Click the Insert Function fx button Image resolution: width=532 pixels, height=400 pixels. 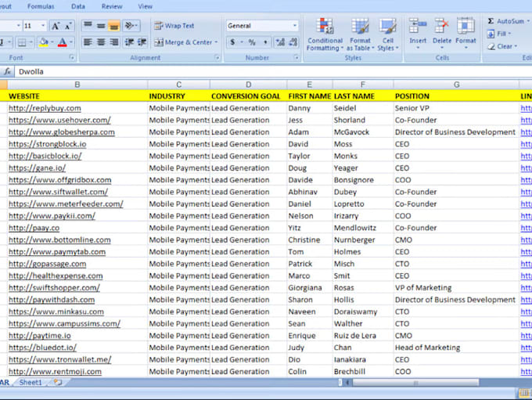(x=7, y=72)
